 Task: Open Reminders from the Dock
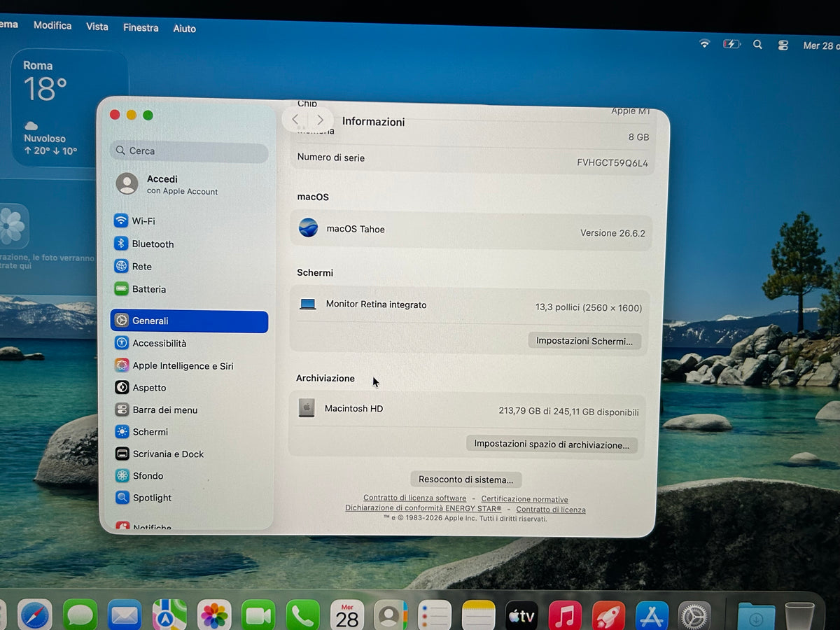[x=435, y=615]
